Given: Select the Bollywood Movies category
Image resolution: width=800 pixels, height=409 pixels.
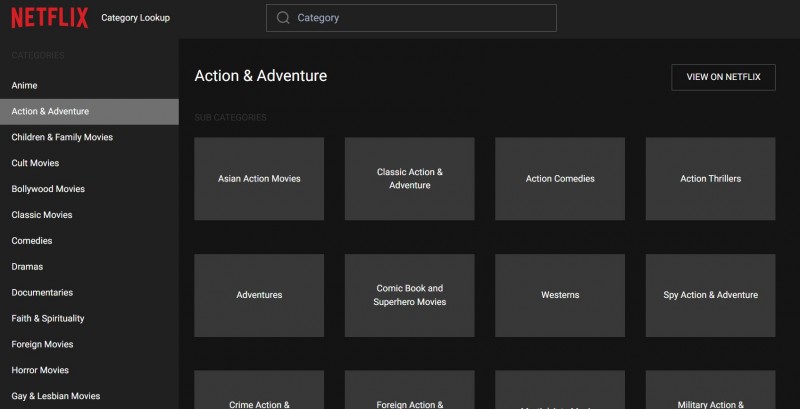Looking at the screenshot, I should 48,189.
